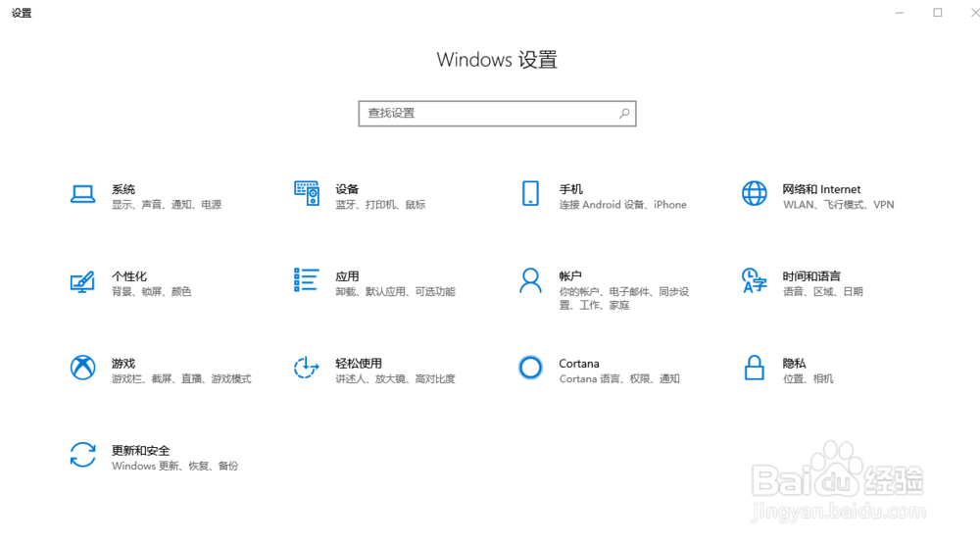
Task: Click the Cortana circle icon
Action: pos(530,368)
